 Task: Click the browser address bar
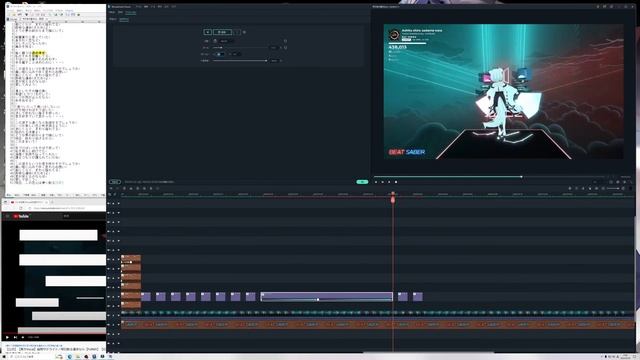tap(59, 208)
